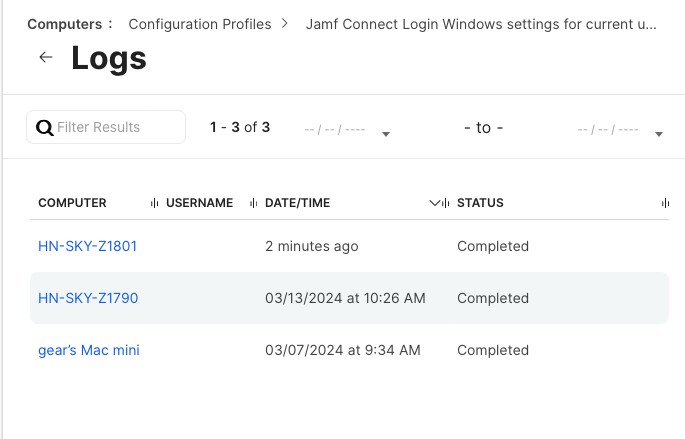Sort by the COMPUTER column header

click(72, 203)
